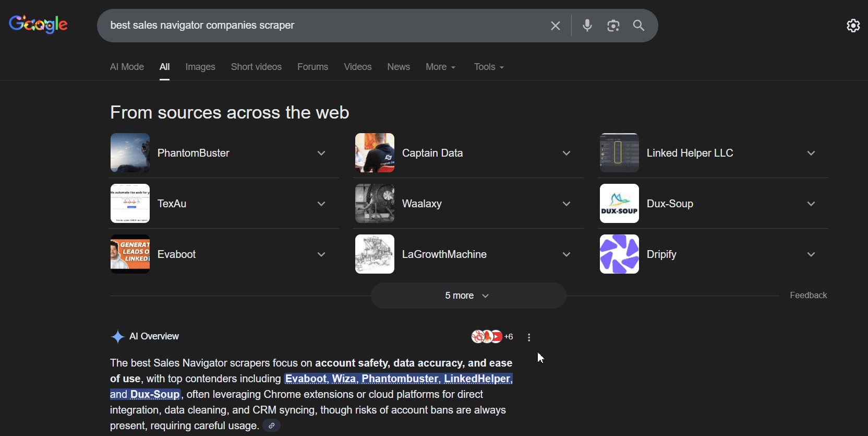868x436 pixels.
Task: Expand the Captain Data entry chevron
Action: pyautogui.click(x=566, y=153)
